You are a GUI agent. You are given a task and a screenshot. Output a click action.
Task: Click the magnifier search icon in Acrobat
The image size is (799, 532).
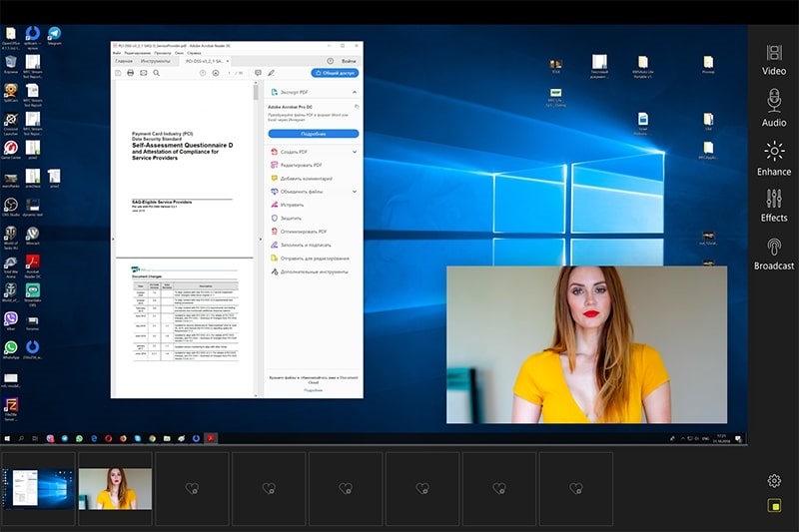pyautogui.click(x=157, y=73)
